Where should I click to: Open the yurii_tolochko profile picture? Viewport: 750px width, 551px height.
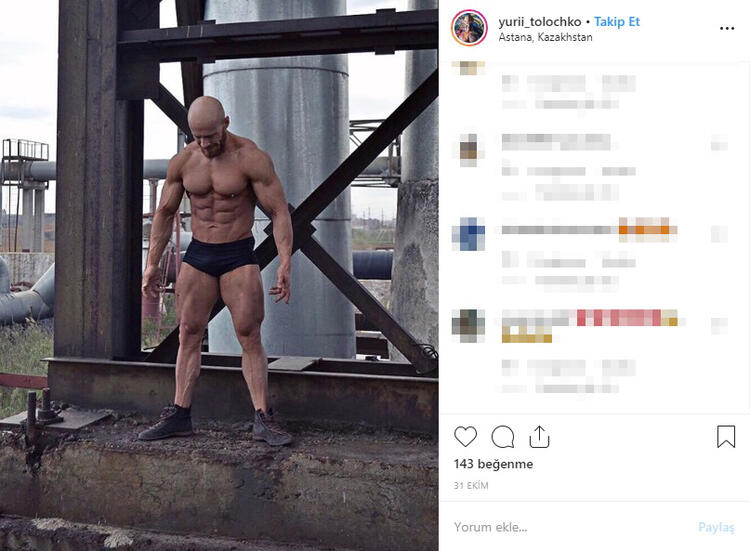(469, 28)
